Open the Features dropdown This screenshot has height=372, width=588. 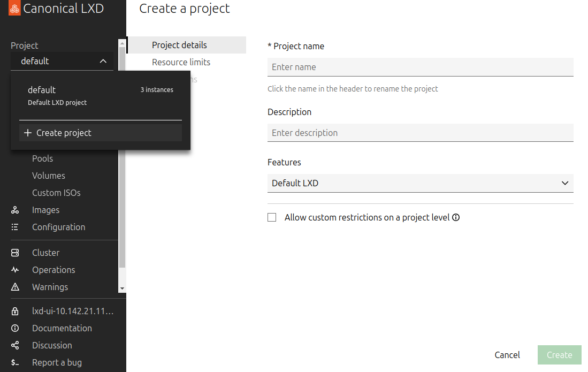(420, 183)
